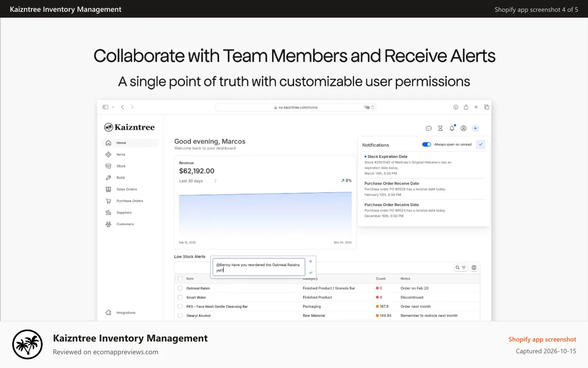
Task: Click the blue plus create button
Action: coord(475,128)
